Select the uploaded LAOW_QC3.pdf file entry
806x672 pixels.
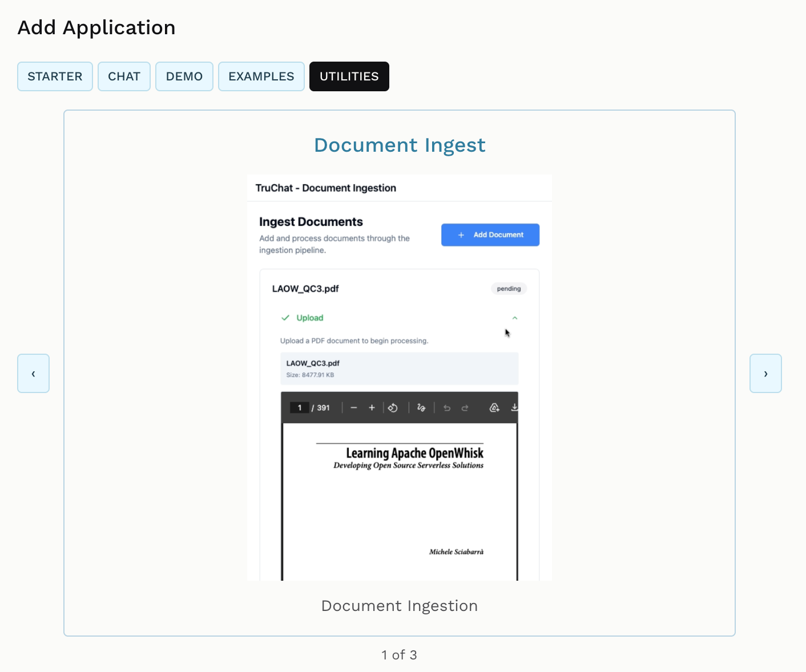[400, 369]
